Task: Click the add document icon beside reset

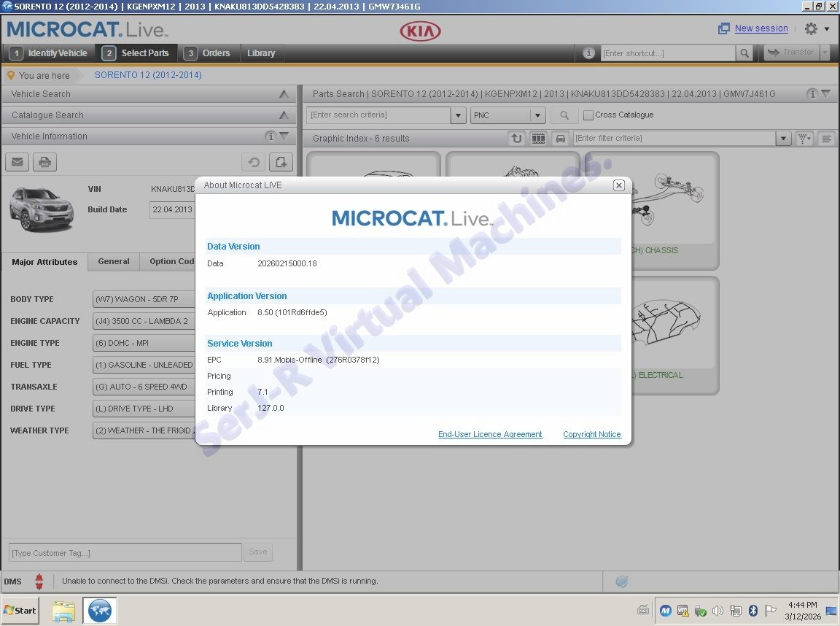Action: click(x=281, y=162)
